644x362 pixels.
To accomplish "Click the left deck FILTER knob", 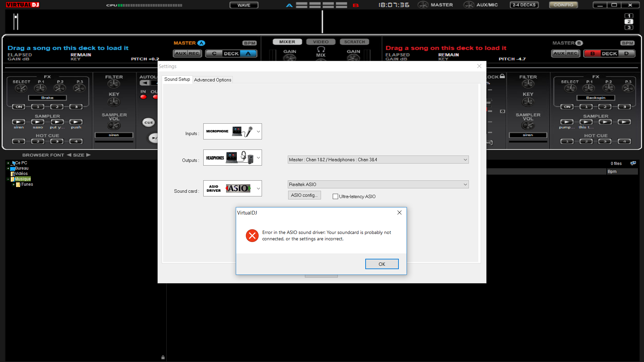I will coord(114,84).
